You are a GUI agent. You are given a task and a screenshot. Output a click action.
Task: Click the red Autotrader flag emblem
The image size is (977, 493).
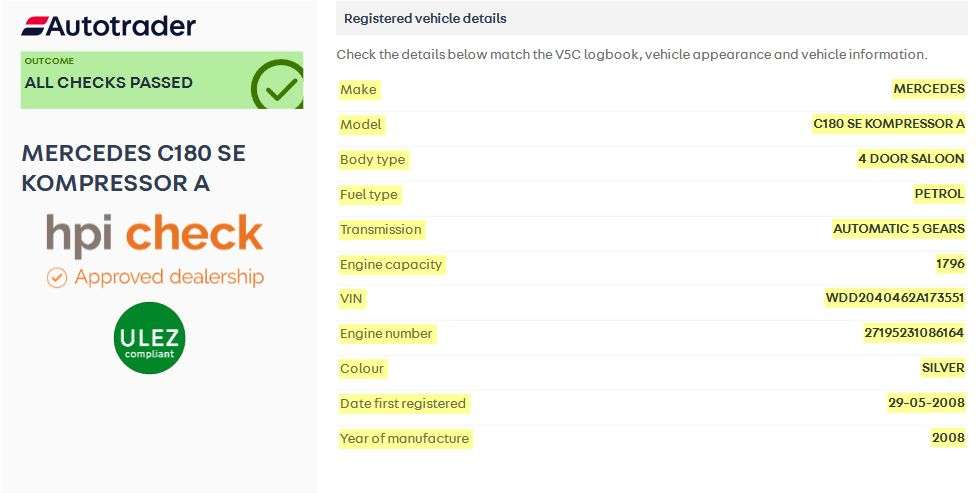point(34,26)
